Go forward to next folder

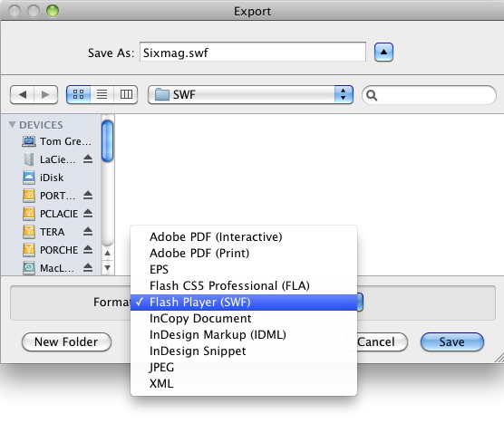[45, 95]
